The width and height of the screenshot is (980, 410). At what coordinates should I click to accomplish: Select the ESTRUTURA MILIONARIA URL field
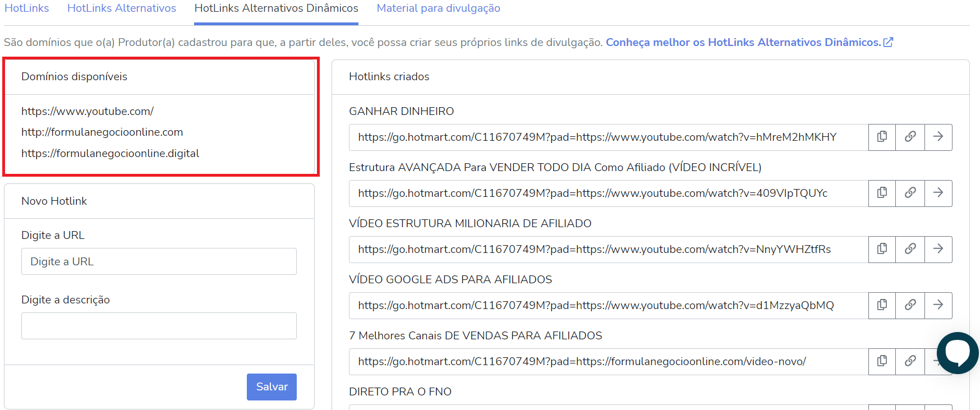tap(609, 250)
